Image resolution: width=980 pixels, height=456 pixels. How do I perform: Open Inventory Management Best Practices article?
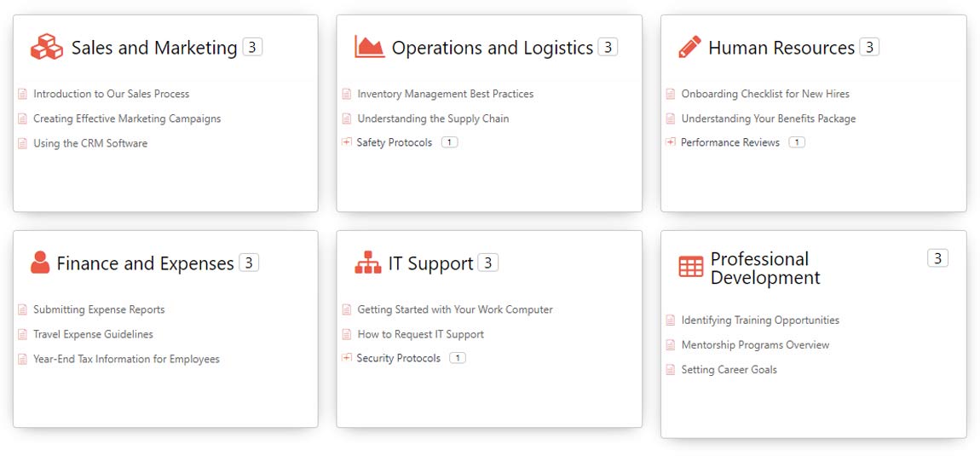click(x=445, y=94)
